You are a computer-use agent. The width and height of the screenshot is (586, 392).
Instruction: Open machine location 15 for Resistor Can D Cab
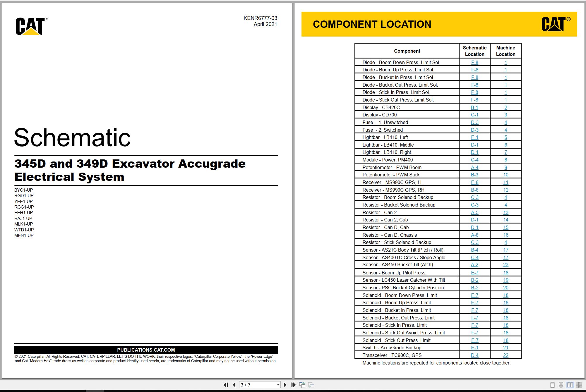[x=506, y=227]
